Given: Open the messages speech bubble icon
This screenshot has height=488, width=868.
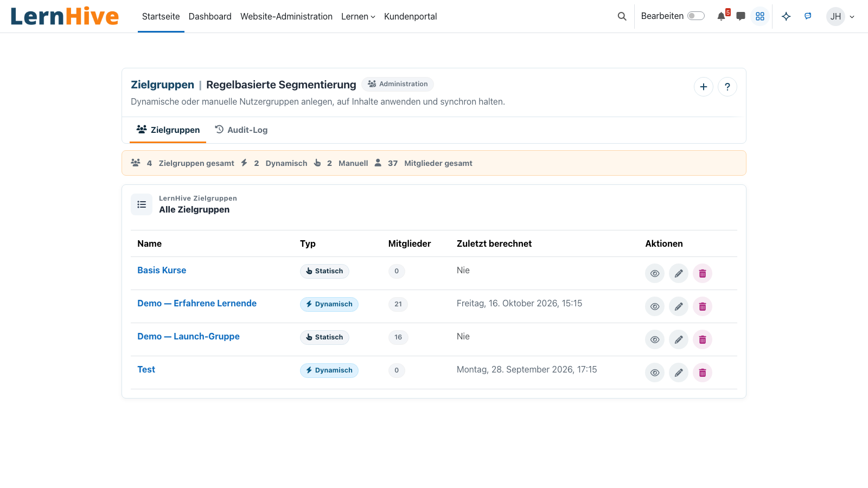Looking at the screenshot, I should (x=741, y=16).
